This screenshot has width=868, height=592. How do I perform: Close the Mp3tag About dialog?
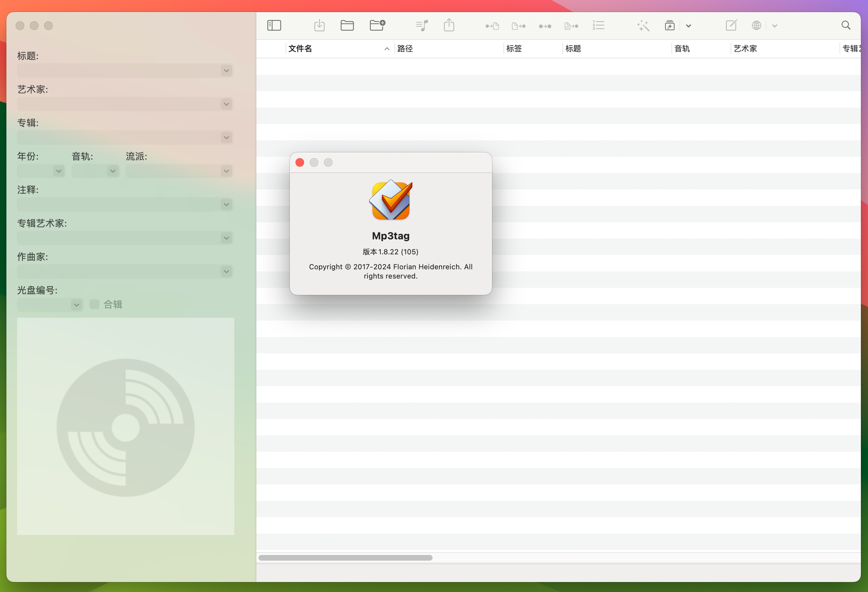pos(299,162)
